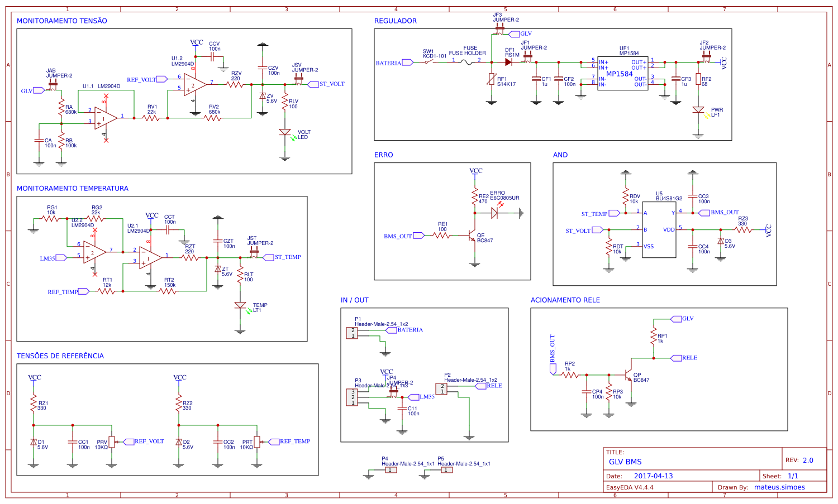Viewport: 838px width, 504px height.
Task: Select the PRV 10K potentiometer
Action: point(111,441)
